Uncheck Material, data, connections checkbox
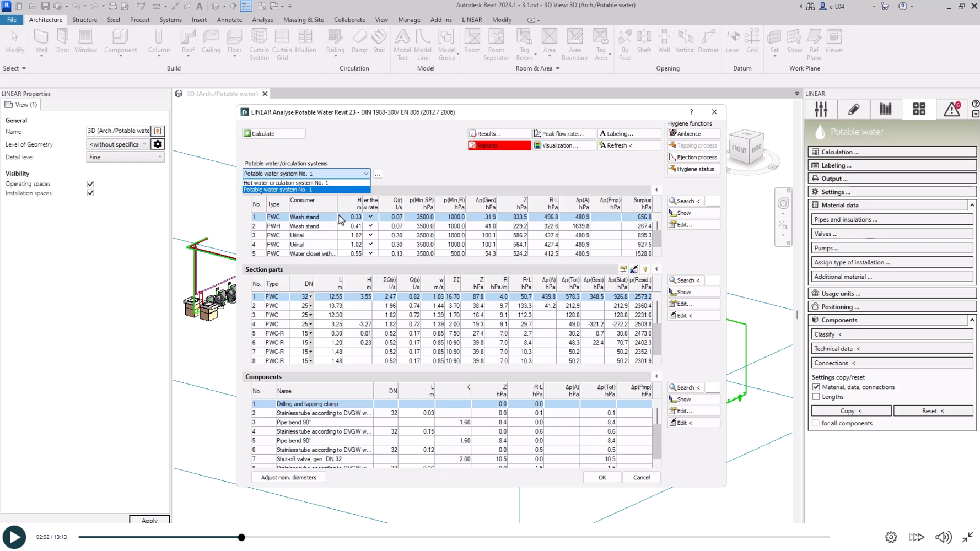This screenshot has width=980, height=551. 816,387
